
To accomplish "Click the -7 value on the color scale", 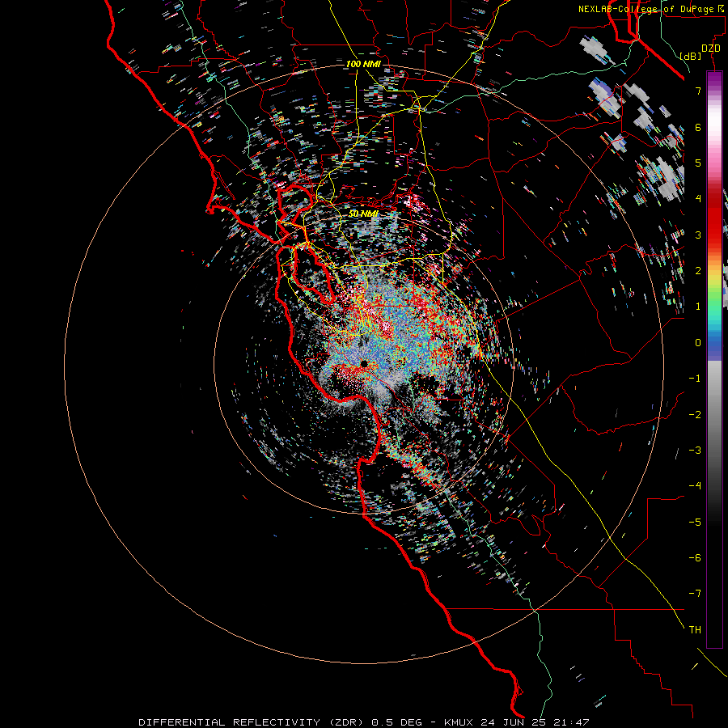I will coord(695,594).
